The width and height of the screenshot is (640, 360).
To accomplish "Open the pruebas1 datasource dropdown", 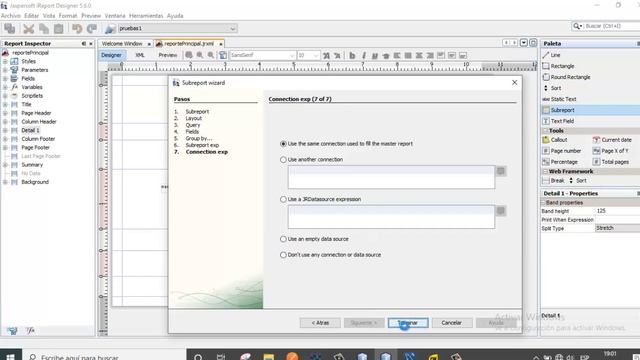I will (x=233, y=29).
